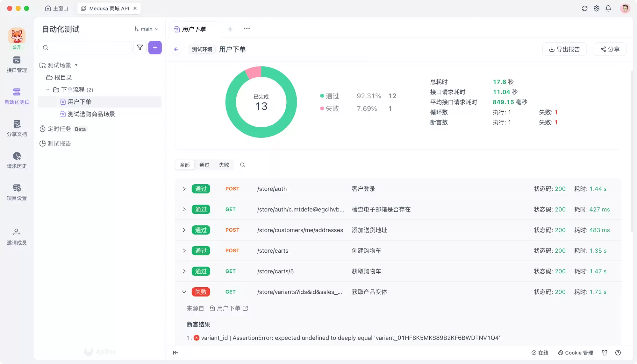Click the vertical scrollbar of report
The image size is (637, 364).
tap(632, 151)
